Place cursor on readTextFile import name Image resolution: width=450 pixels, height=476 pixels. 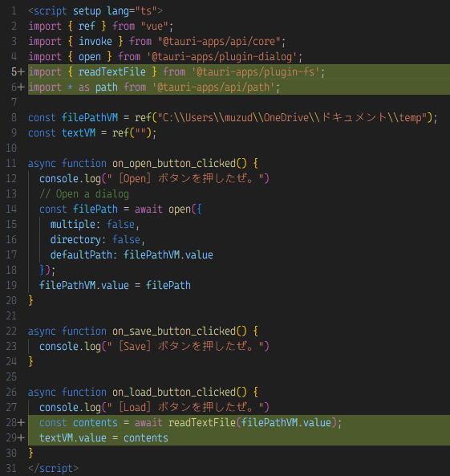point(112,72)
